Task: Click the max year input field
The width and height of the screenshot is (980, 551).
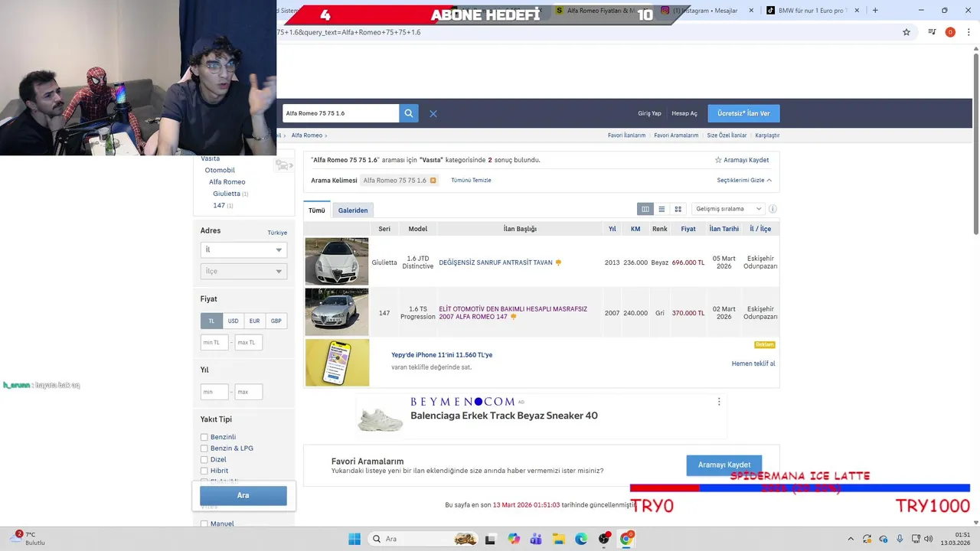Action: 249,392
